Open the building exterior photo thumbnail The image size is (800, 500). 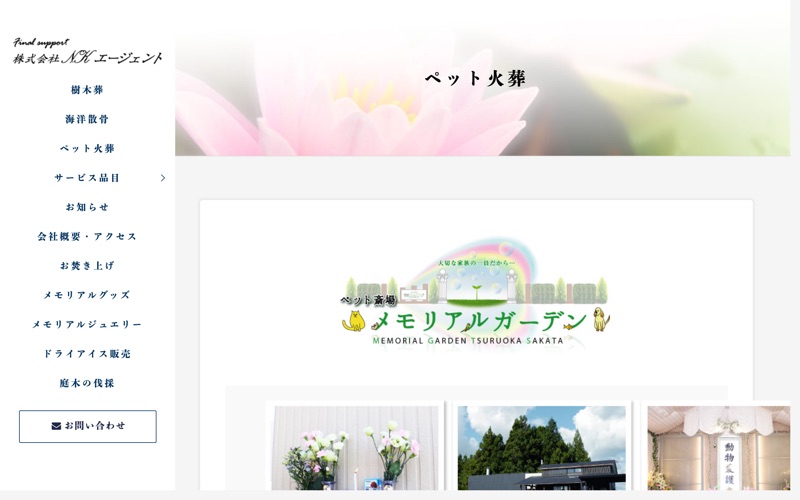pyautogui.click(x=541, y=447)
